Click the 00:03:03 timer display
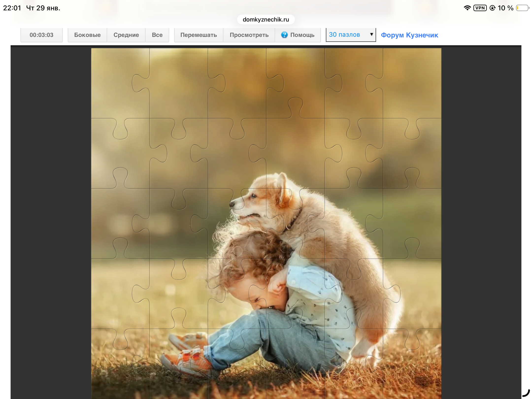 [x=41, y=35]
